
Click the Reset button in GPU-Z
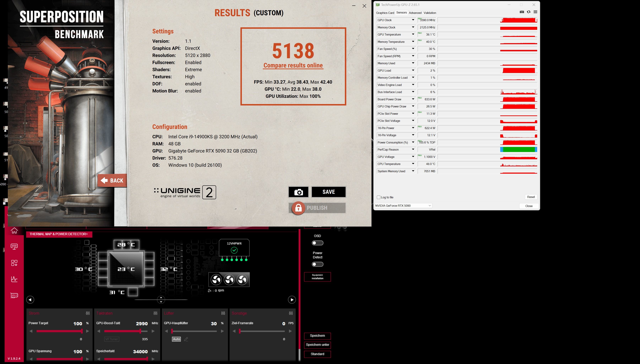pyautogui.click(x=531, y=197)
